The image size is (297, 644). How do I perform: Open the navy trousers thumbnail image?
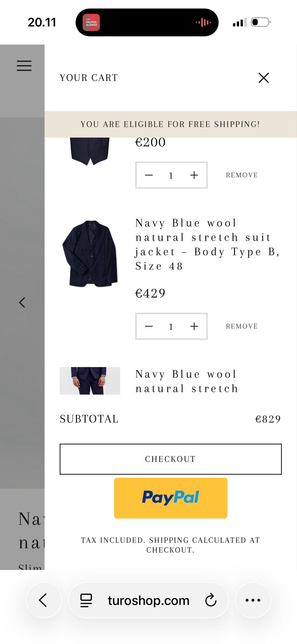[x=90, y=381]
